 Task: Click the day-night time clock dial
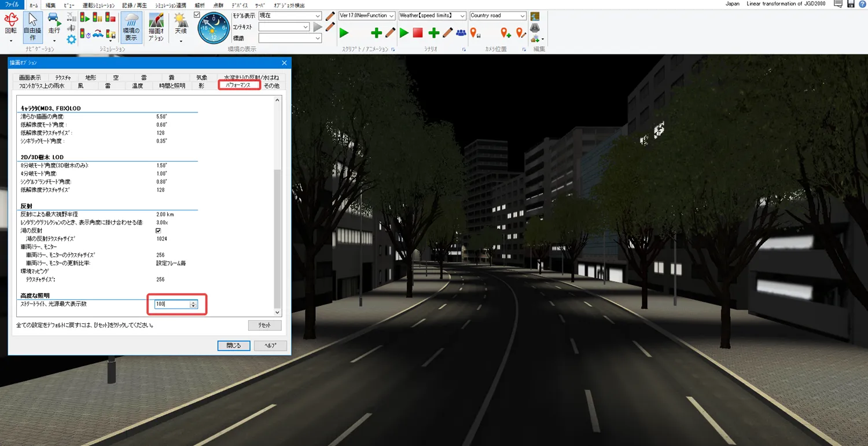pos(214,28)
